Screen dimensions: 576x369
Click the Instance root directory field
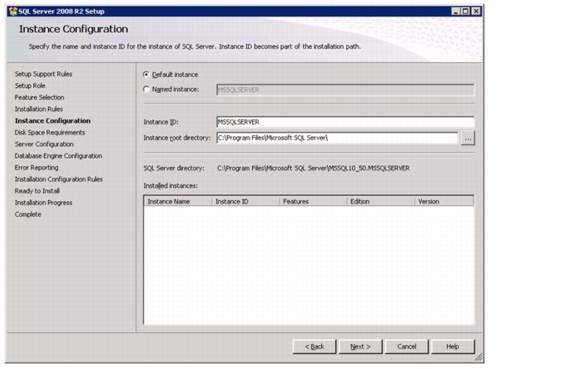click(x=337, y=138)
